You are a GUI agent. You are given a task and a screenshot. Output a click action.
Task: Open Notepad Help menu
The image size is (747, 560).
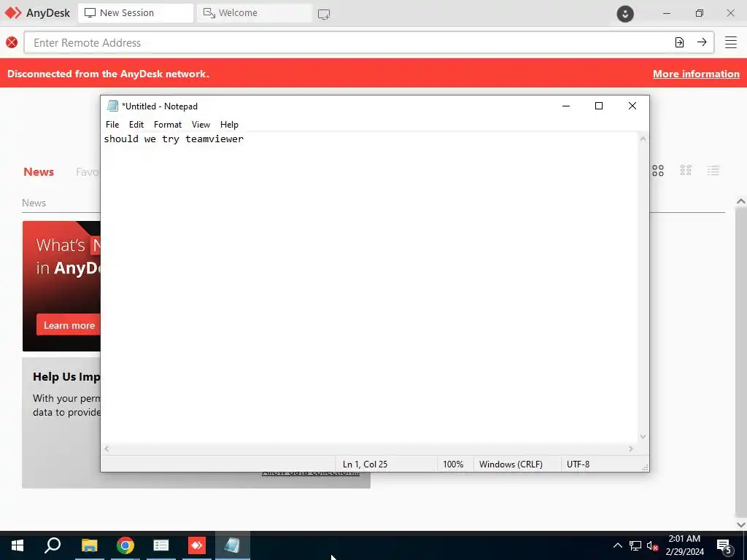(x=229, y=124)
